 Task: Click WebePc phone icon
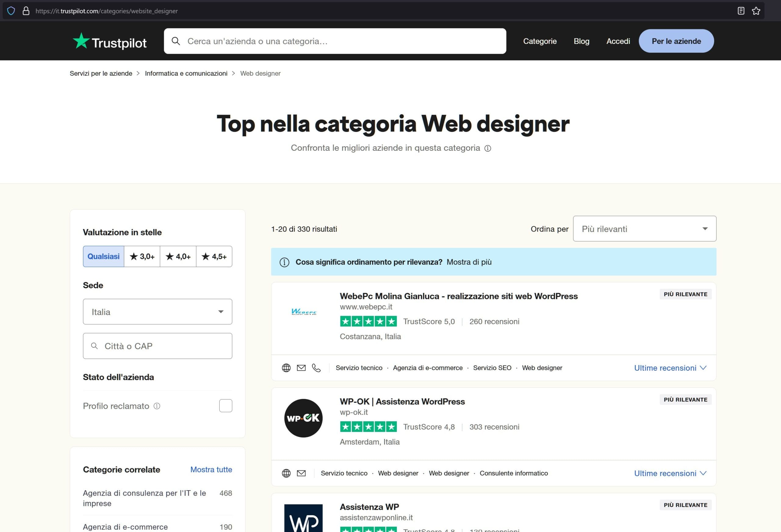316,368
